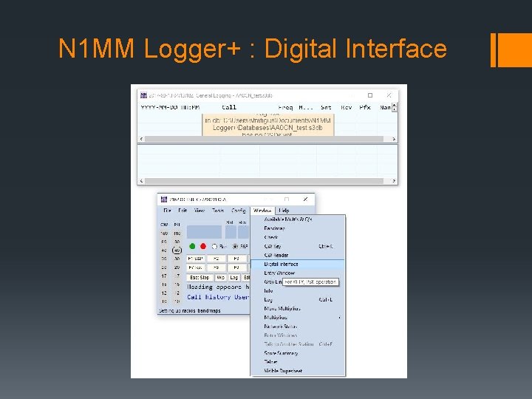This screenshot has width=532, height=399.
Task: Click the F1 S&P function key button
Action: point(195,259)
